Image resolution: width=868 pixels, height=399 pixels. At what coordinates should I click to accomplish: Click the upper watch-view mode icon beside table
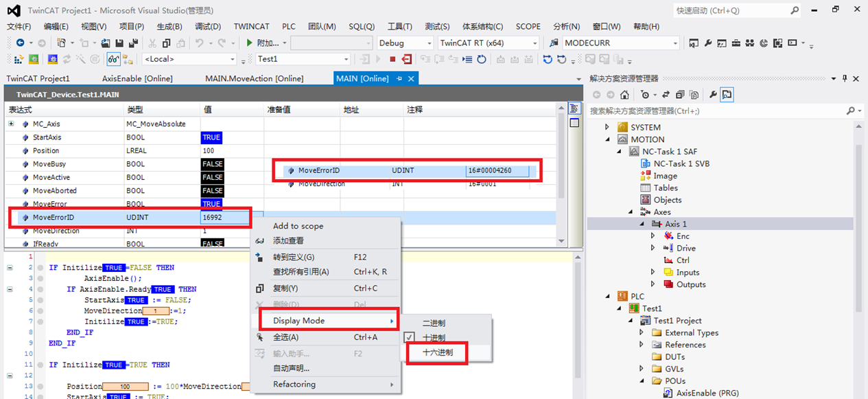575,110
